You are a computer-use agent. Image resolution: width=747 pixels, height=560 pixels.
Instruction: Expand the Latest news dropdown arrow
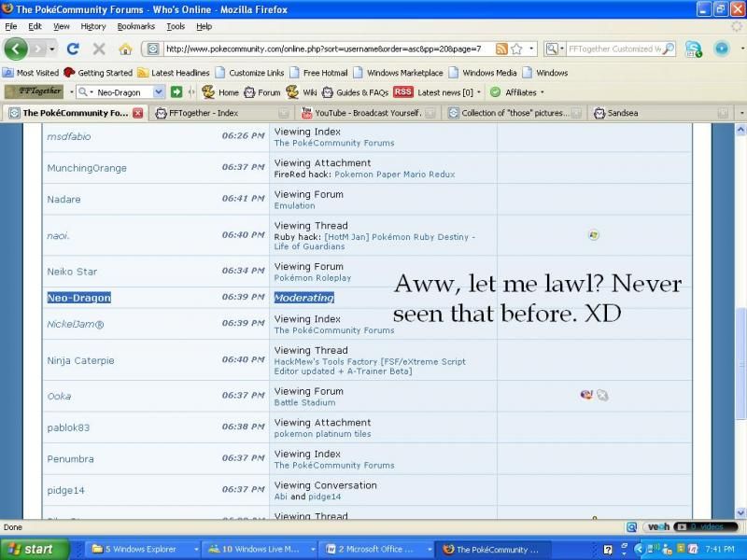tap(479, 92)
